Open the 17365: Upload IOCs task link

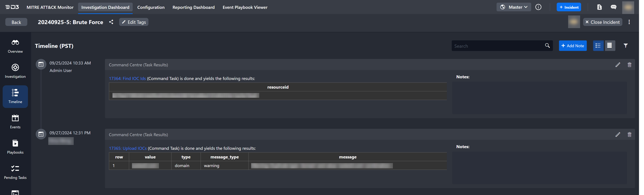pos(127,148)
